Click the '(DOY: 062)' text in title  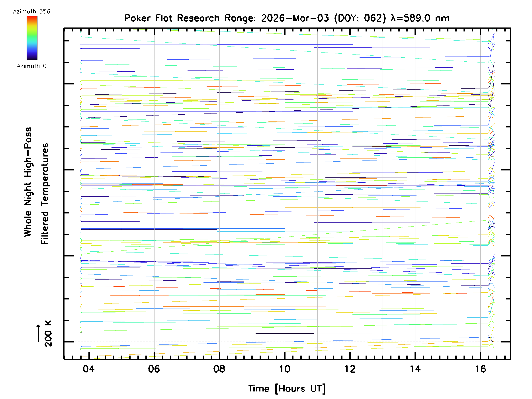pos(360,18)
